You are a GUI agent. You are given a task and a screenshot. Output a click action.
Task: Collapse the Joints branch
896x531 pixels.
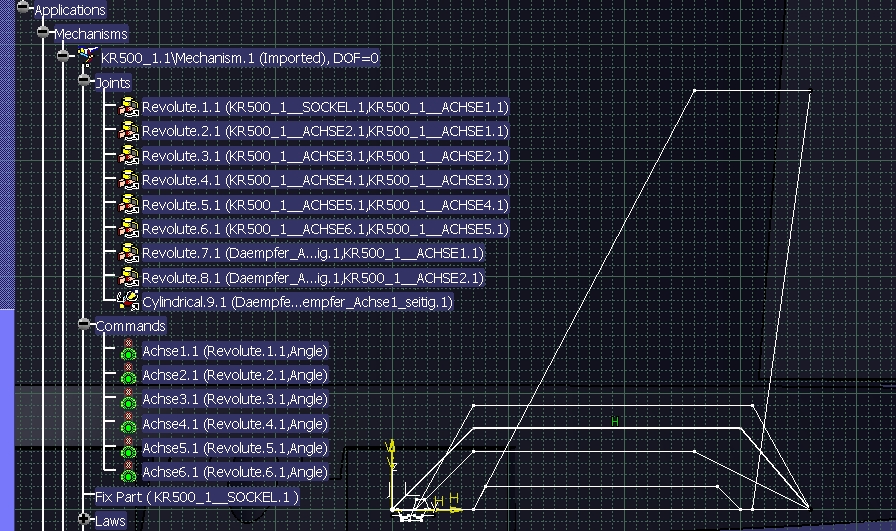[x=84, y=81]
